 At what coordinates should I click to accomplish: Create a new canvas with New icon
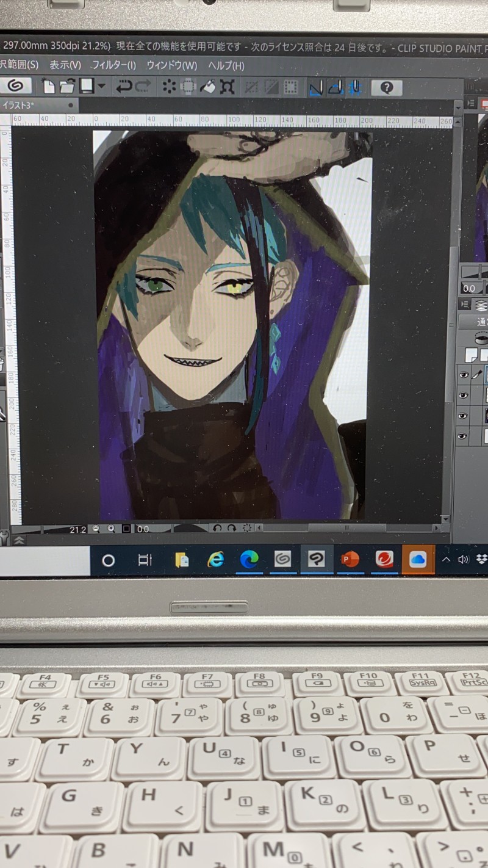(x=49, y=87)
